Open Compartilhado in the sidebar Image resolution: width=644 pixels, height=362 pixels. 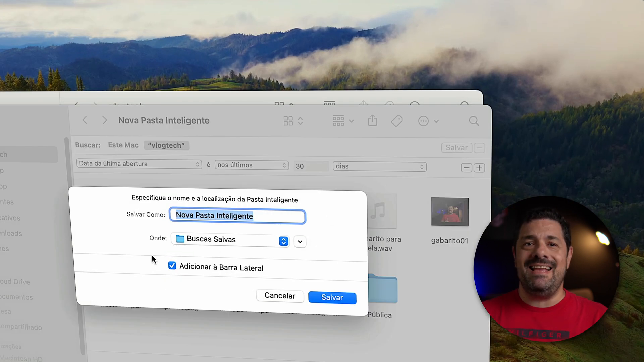click(21, 327)
